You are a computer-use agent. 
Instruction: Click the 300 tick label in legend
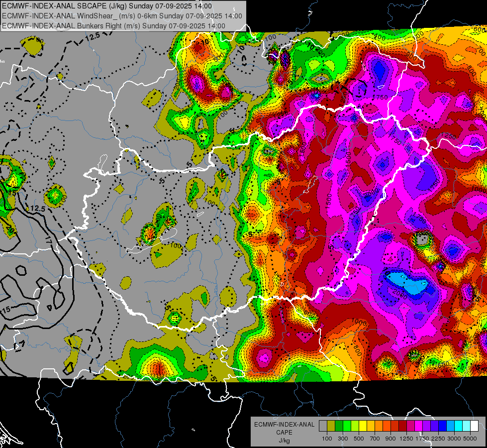[x=343, y=439]
